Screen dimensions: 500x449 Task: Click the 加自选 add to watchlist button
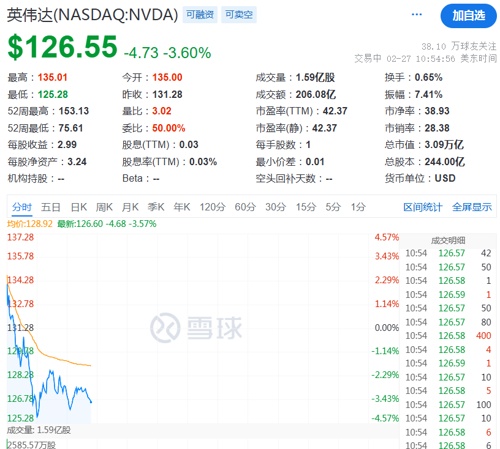(468, 16)
